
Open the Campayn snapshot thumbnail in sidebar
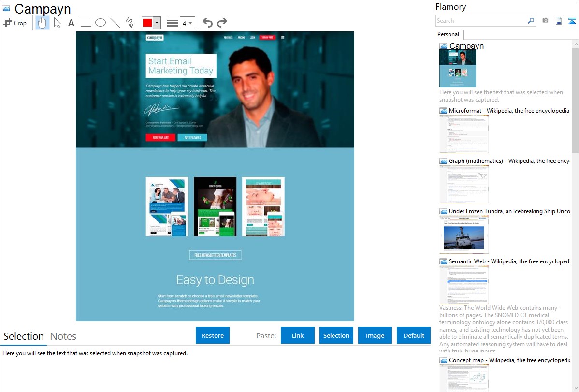458,68
